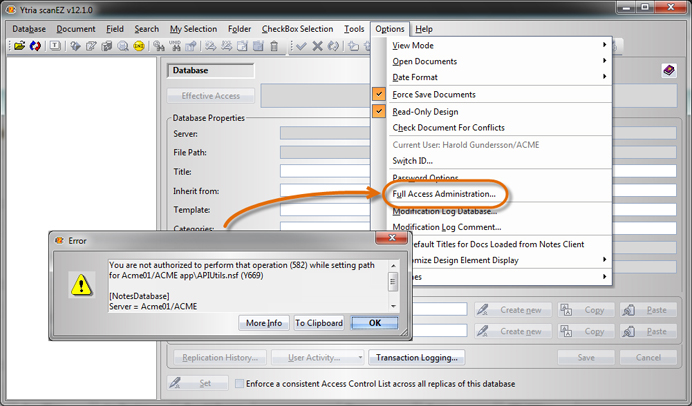Click the Transaction Logging button
This screenshot has width=692, height=406.
417,357
